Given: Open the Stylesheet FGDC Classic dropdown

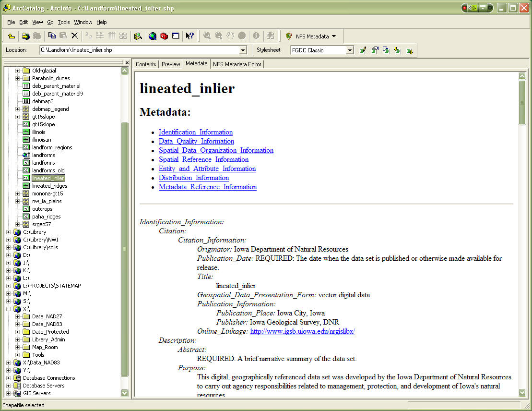Looking at the screenshot, I should 350,50.
